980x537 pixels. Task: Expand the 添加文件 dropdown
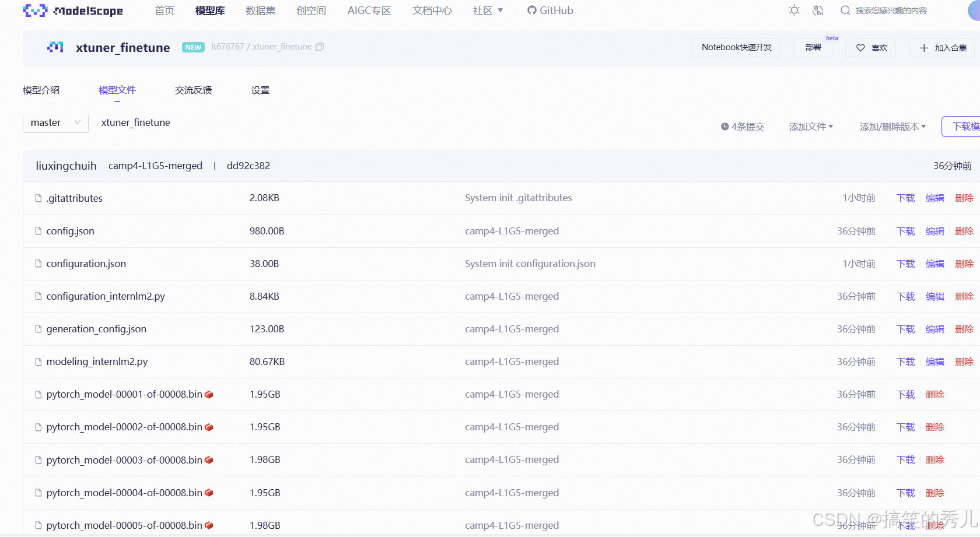tap(811, 126)
